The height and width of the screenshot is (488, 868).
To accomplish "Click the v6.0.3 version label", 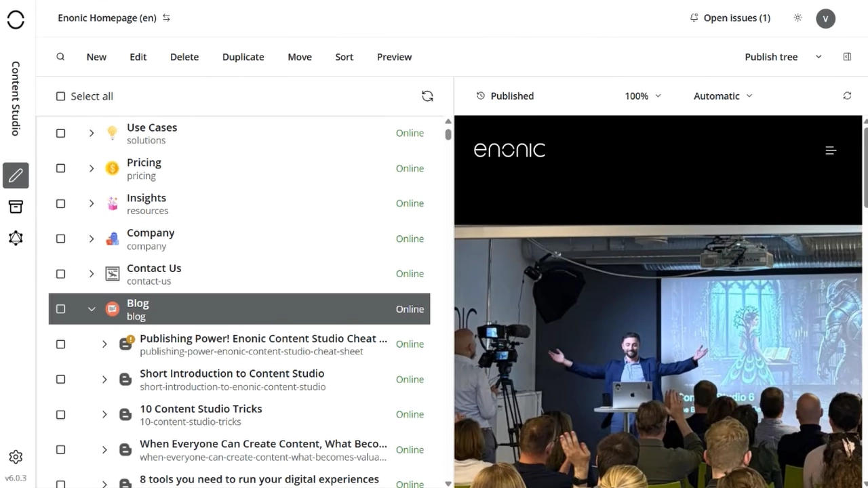I will pyautogui.click(x=16, y=478).
